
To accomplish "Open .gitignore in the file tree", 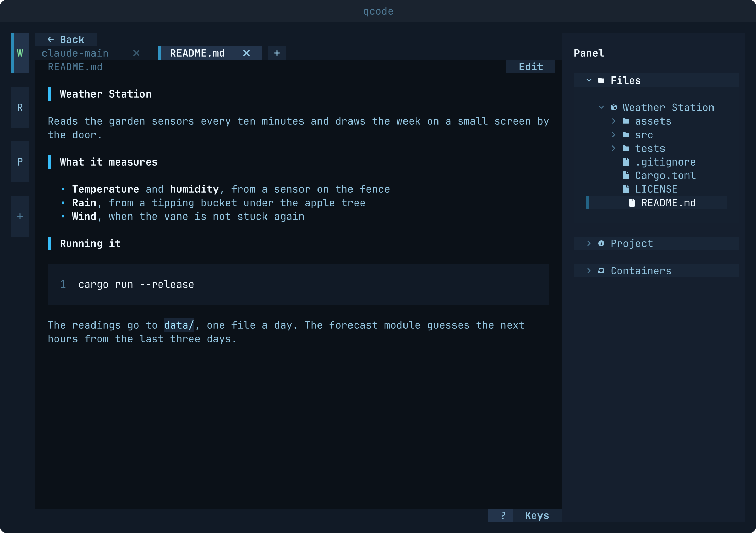I will 666,162.
